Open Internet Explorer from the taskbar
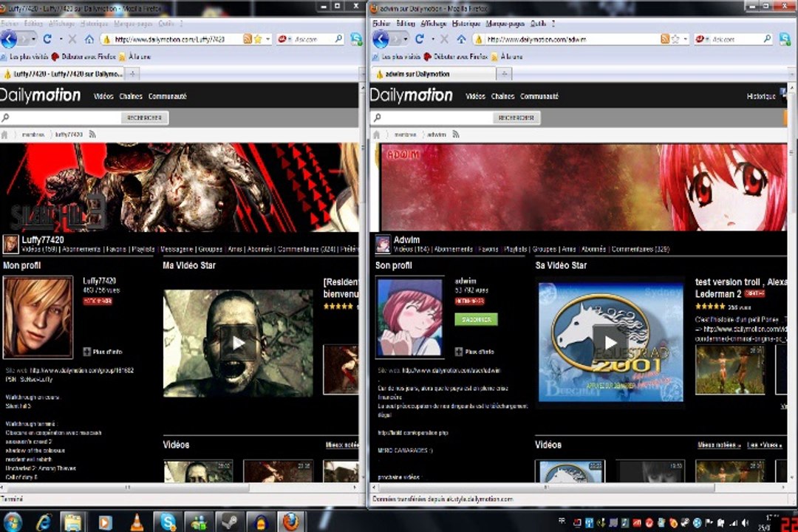 tap(45, 522)
